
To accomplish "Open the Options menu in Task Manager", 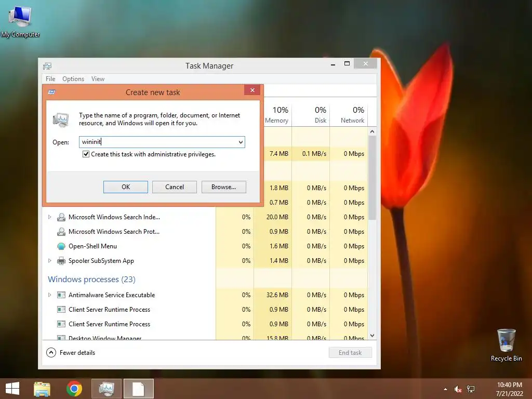I will point(73,79).
